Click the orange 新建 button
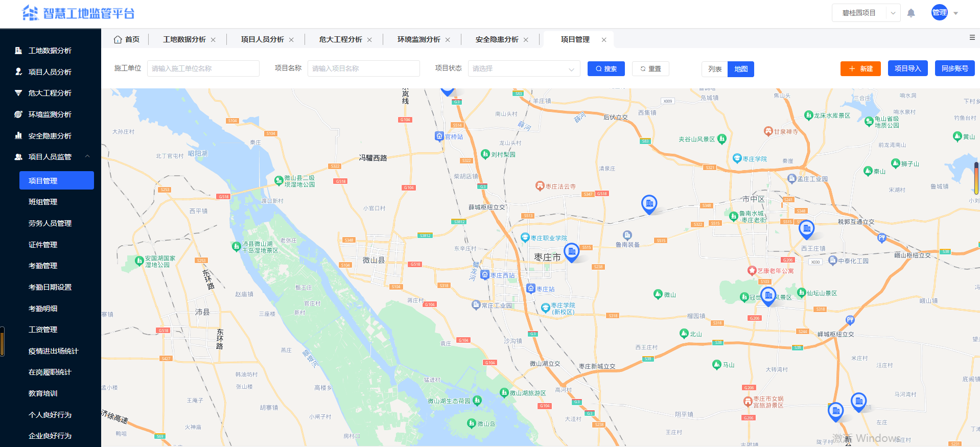The image size is (980, 447). point(860,68)
